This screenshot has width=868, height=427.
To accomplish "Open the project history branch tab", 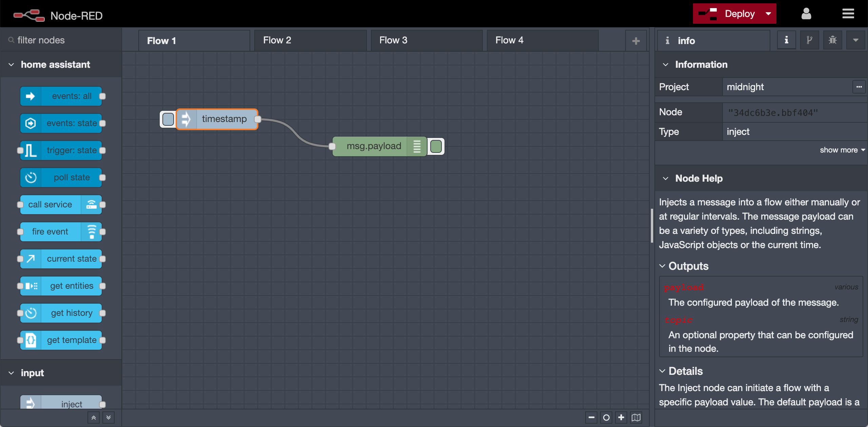I will [809, 40].
